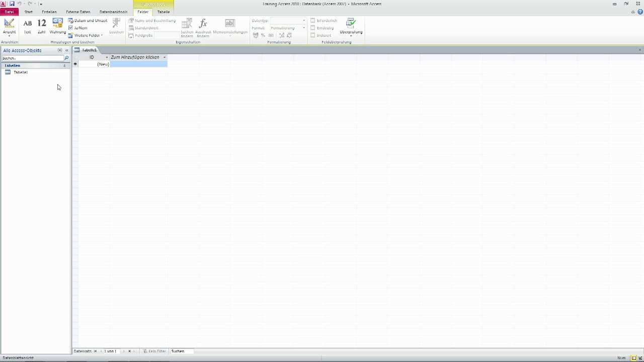Screen dimensions: 644x362
Task: Click the Undo icon in quick access toolbar
Action: (x=19, y=4)
